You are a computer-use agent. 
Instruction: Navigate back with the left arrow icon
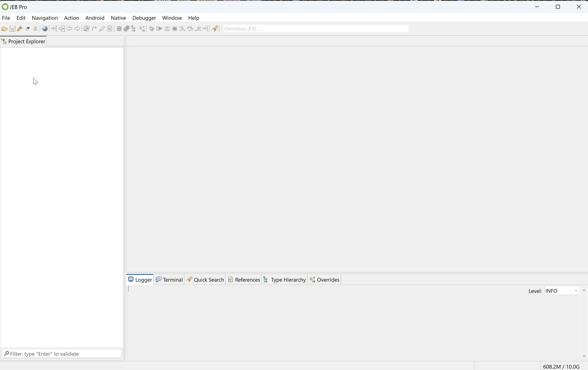click(70, 29)
